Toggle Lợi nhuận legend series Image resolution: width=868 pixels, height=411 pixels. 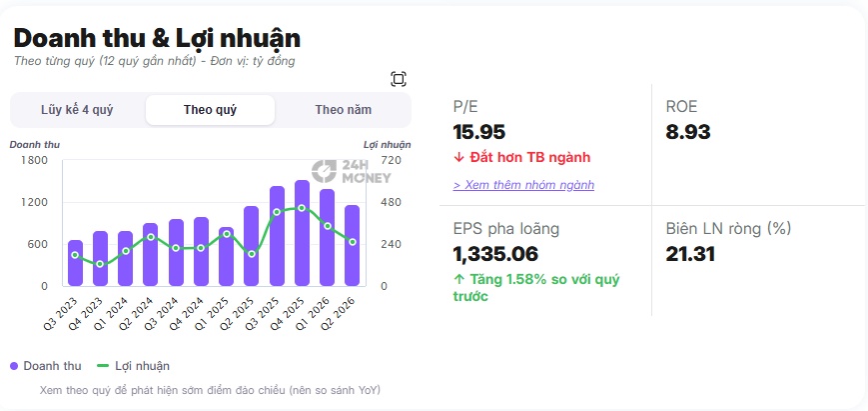pyautogui.click(x=133, y=366)
